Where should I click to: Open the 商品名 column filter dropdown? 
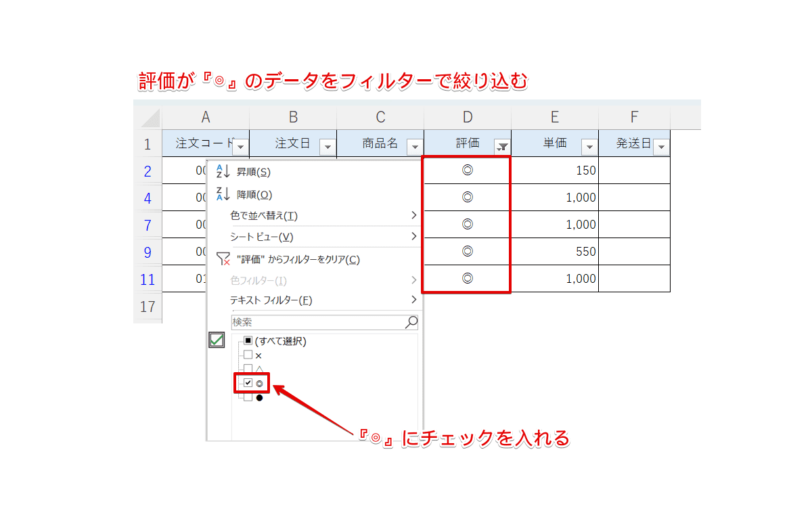point(415,146)
